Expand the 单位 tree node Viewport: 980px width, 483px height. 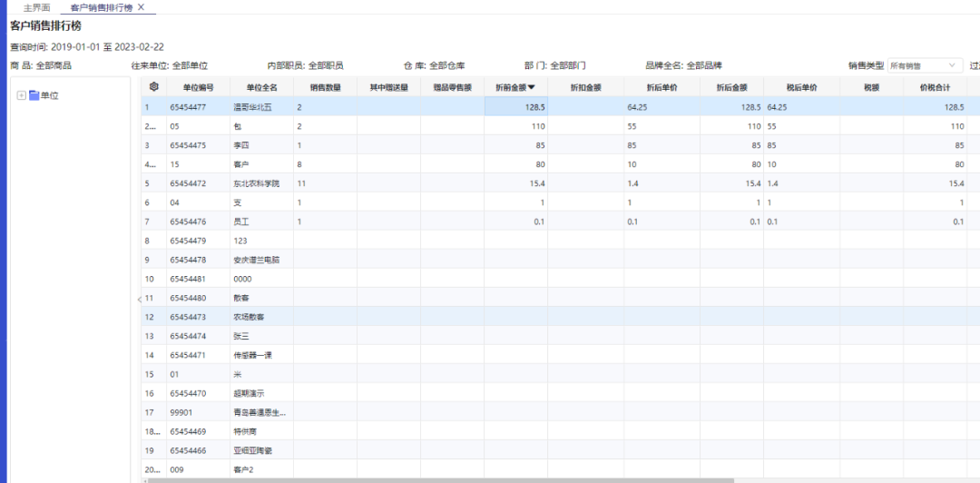point(21,95)
